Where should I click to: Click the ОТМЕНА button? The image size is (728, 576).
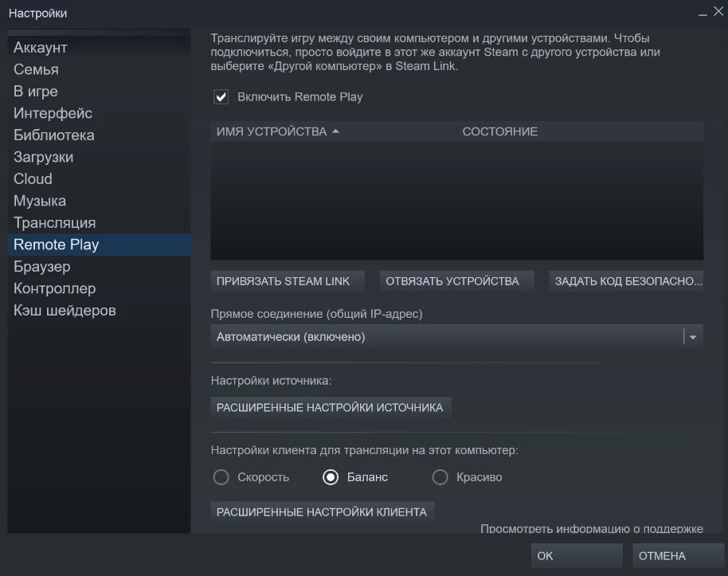point(678,556)
